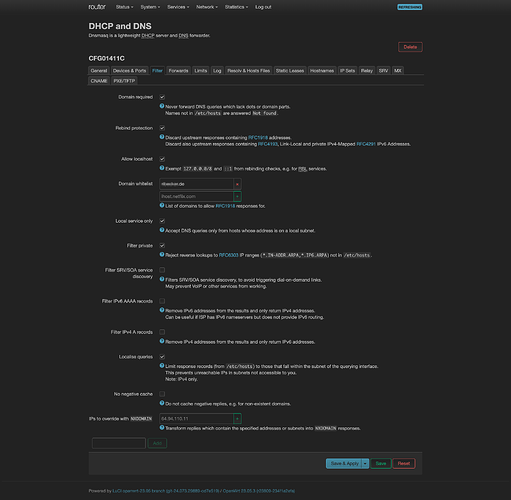Switch to the Static Leases tab

290,71
